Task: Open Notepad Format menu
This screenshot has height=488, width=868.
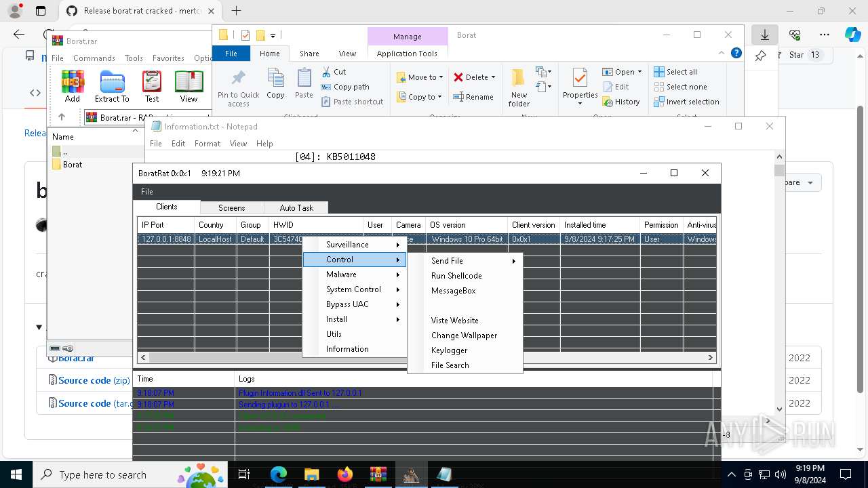Action: (x=208, y=144)
